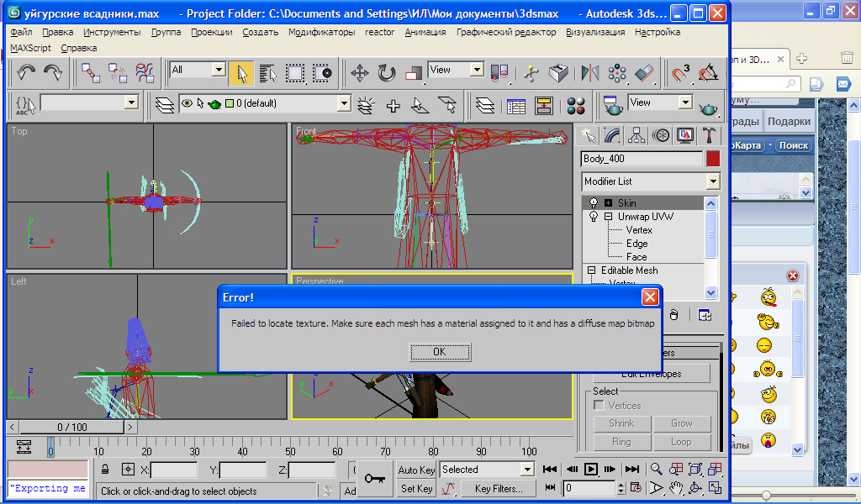Screen dimensions: 861x504
Task: Click OK in the Error dialog
Action: pos(440,352)
